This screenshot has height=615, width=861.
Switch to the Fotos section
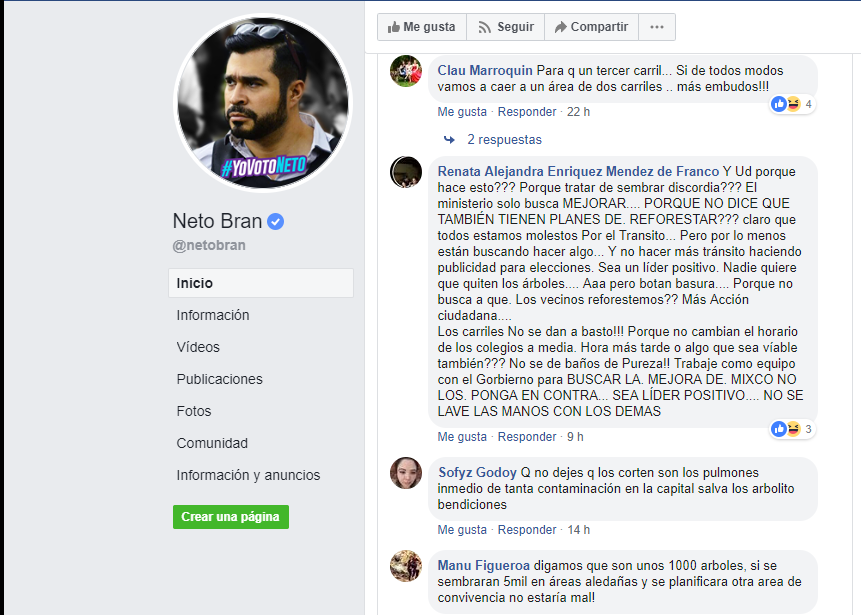pyautogui.click(x=194, y=411)
